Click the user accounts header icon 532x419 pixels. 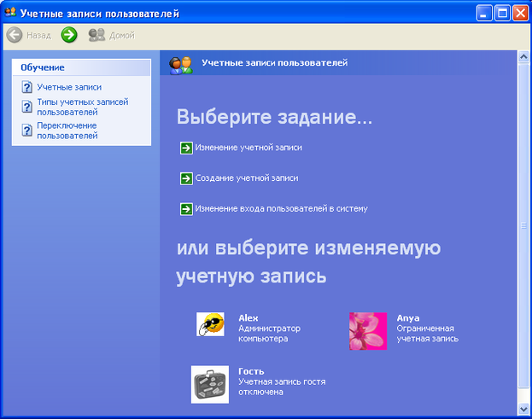click(181, 66)
